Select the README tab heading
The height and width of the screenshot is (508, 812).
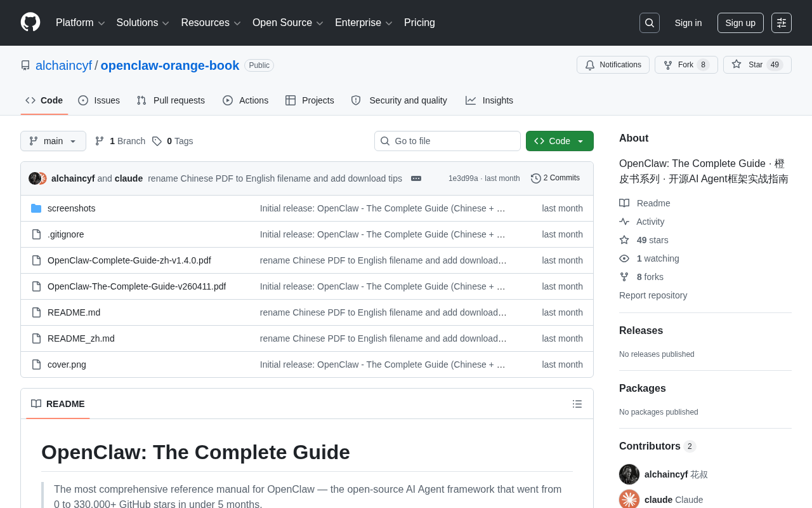58,404
